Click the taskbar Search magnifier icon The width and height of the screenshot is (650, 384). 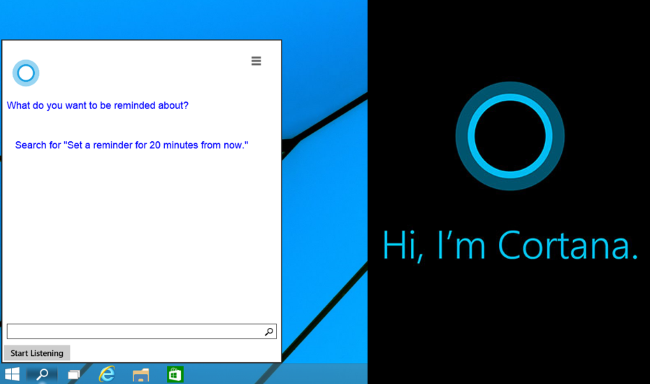tap(42, 374)
